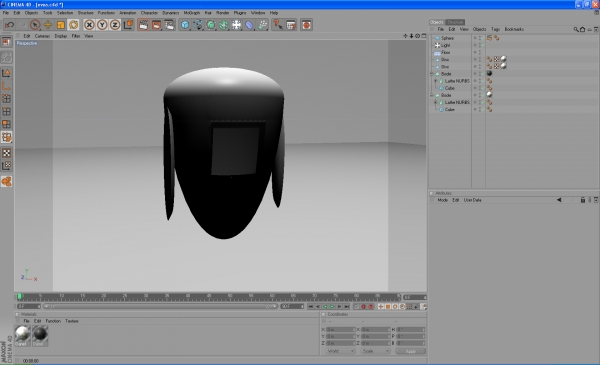Toggle the first Boole row's enable checkmark
This screenshot has width=600, height=365.
(x=483, y=74)
